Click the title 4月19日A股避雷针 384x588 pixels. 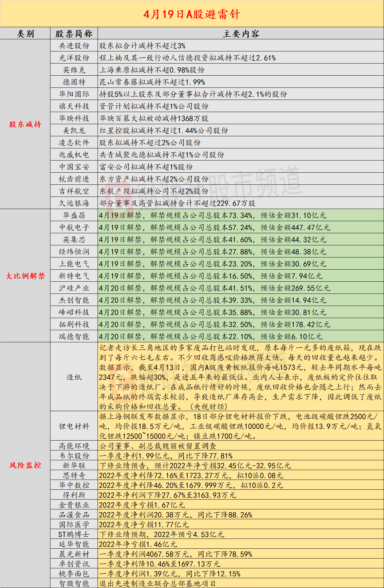[192, 14]
